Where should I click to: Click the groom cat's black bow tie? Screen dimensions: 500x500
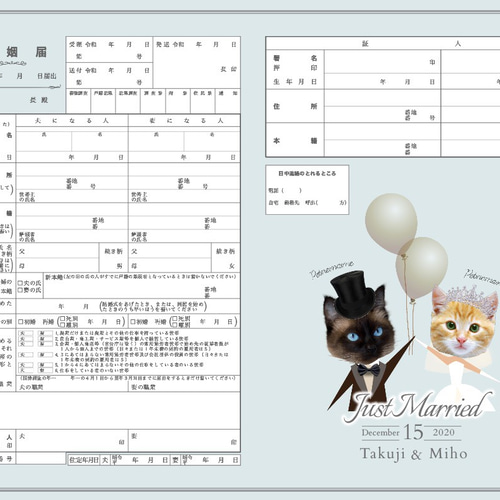[369, 370]
